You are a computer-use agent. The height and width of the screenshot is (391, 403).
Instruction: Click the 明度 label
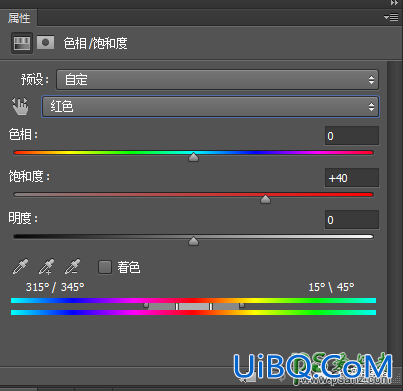[x=23, y=219]
